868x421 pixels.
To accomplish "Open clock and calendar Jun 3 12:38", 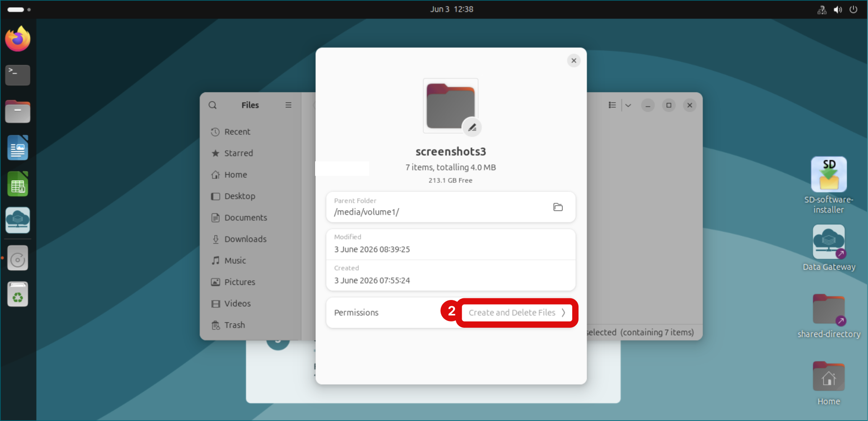I will [x=452, y=9].
